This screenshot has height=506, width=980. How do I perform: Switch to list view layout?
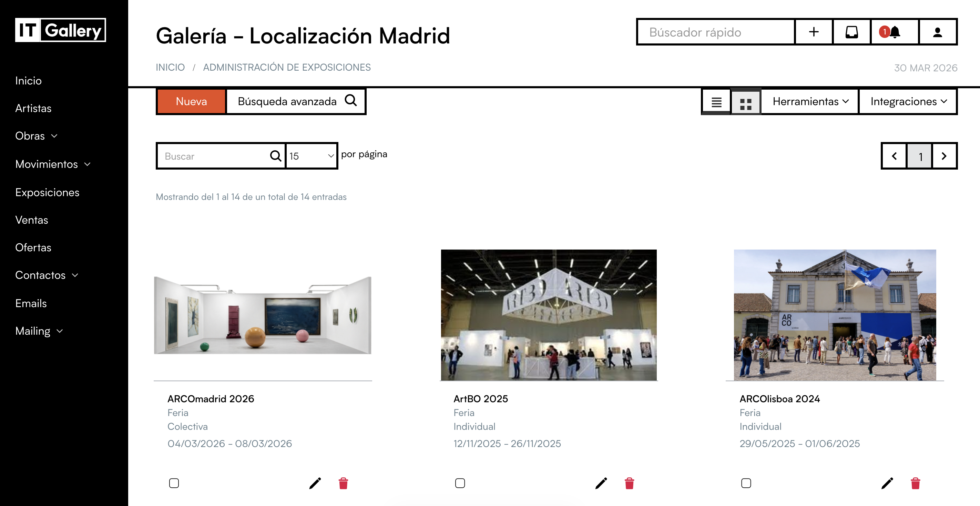tap(716, 102)
